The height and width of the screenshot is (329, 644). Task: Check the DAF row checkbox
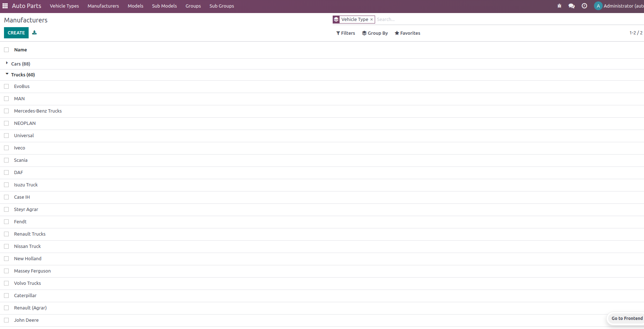pyautogui.click(x=7, y=173)
